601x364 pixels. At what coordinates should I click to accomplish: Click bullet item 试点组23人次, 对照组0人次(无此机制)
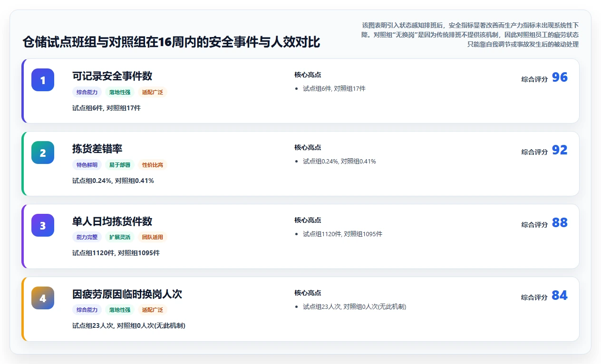(355, 307)
